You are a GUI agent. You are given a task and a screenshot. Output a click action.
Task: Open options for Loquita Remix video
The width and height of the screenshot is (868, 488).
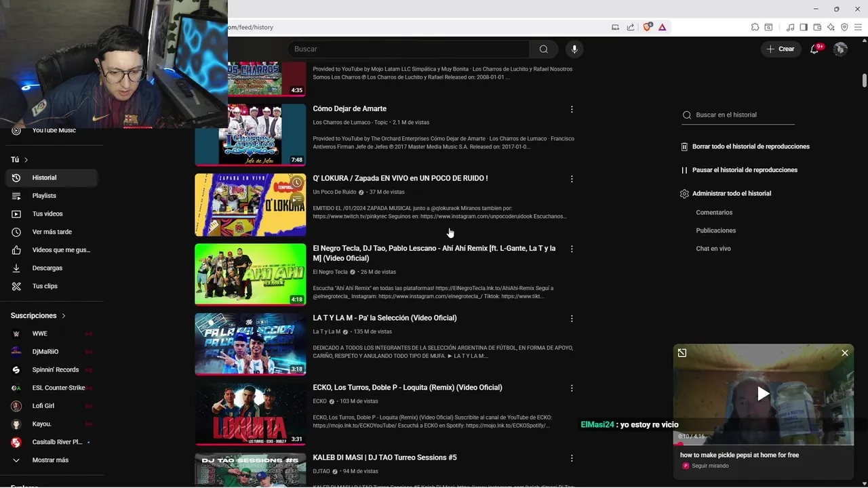[572, 388]
